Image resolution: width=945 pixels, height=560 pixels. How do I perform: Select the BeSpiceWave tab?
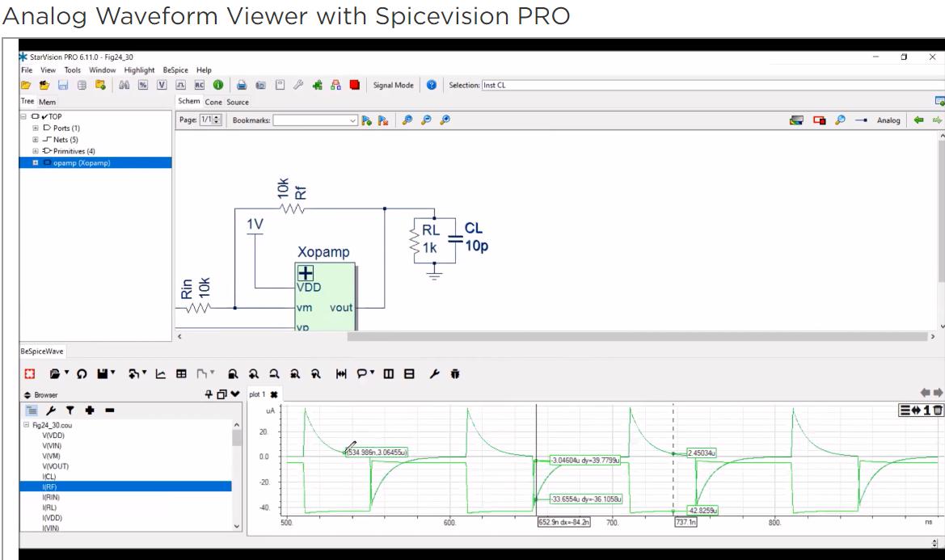pyautogui.click(x=41, y=351)
